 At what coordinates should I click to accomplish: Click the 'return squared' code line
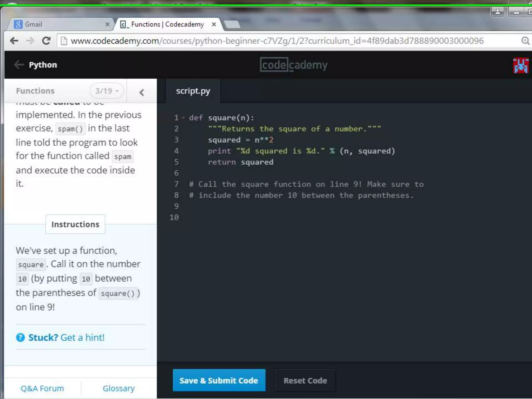point(241,162)
